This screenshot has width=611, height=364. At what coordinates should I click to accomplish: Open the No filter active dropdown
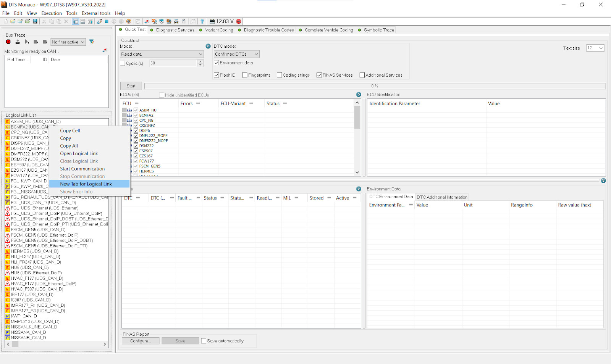point(68,42)
